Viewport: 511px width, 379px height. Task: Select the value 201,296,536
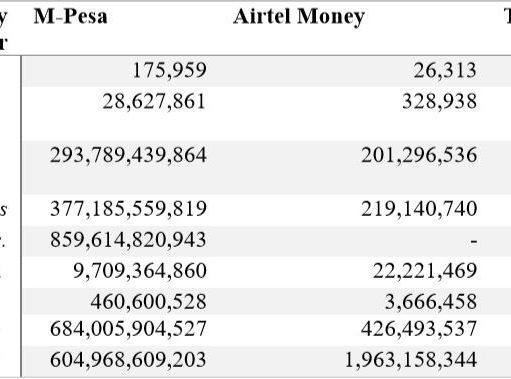tap(419, 156)
